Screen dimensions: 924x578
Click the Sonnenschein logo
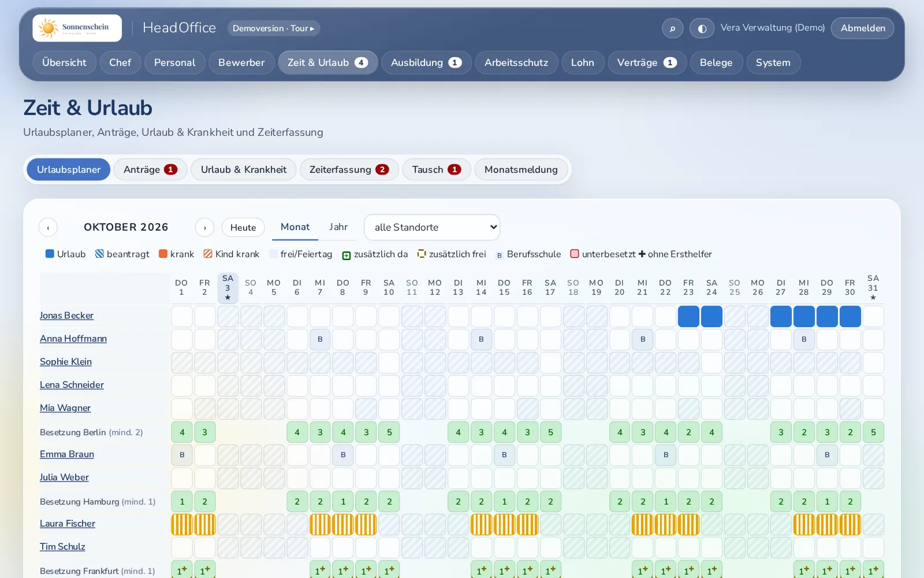pyautogui.click(x=77, y=28)
